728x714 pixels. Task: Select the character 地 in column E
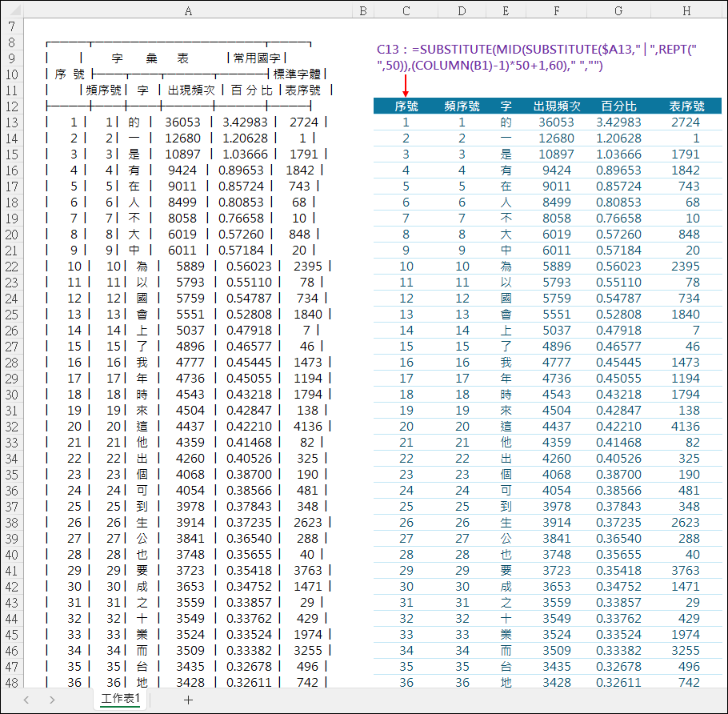(x=506, y=683)
